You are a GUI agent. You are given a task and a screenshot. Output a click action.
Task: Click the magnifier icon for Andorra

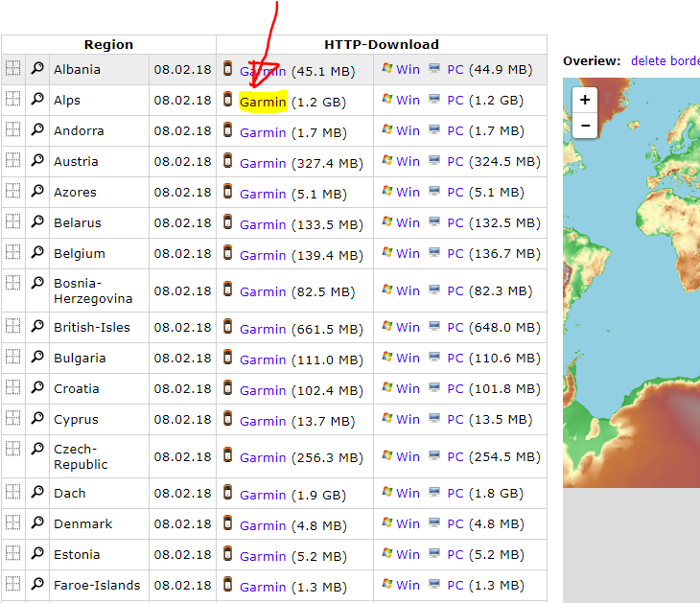pos(37,129)
